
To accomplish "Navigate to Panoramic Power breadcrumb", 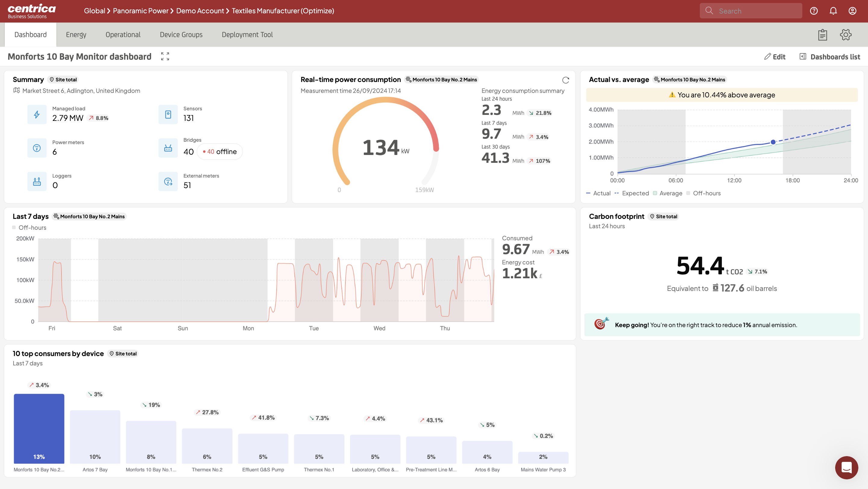I will click(140, 11).
